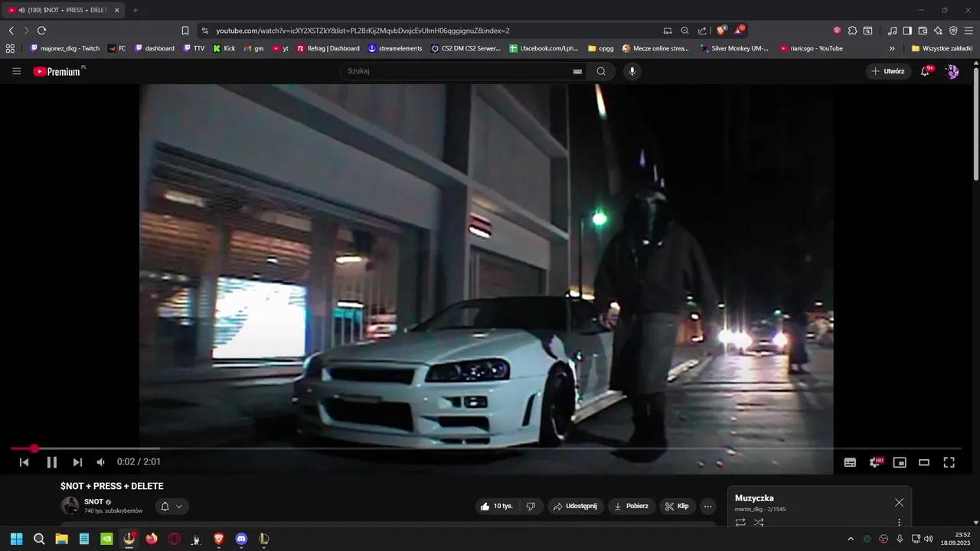Open Leo AI sparkle icon
The image size is (980, 551).
938,31
